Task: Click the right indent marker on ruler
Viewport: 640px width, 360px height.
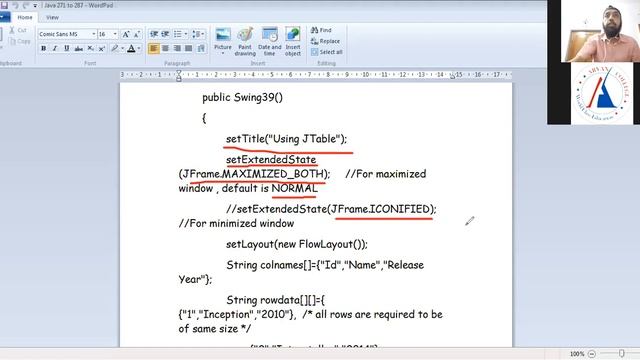Action: click(452, 76)
